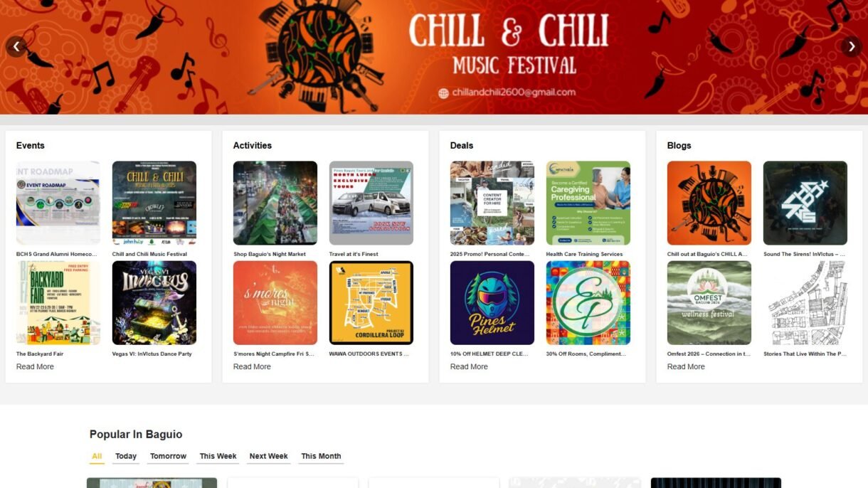Select the This Month tab
This screenshot has height=488, width=868.
click(x=321, y=457)
